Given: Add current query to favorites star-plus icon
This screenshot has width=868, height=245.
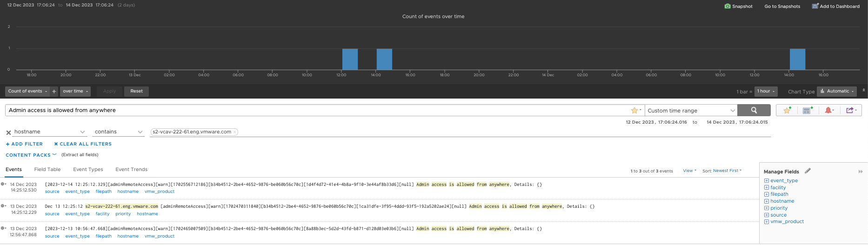Looking at the screenshot, I should pyautogui.click(x=787, y=110).
